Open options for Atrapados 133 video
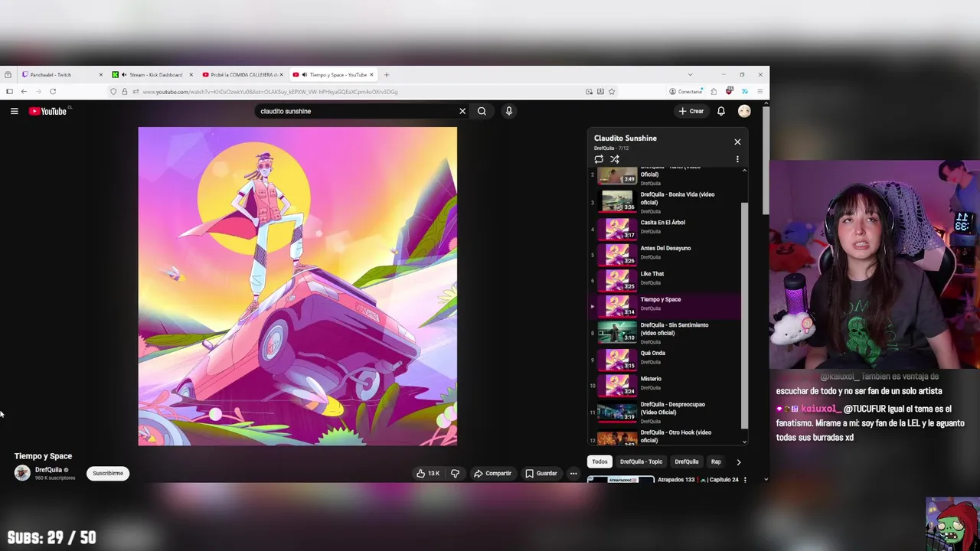This screenshot has width=980, height=551. [744, 480]
